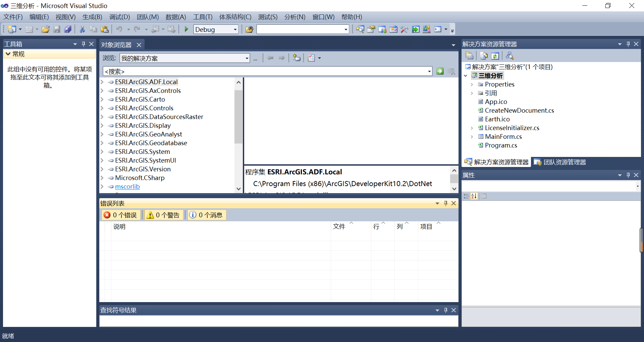
Task: Click Add to References icon in Object Browser
Action: pyautogui.click(x=297, y=58)
